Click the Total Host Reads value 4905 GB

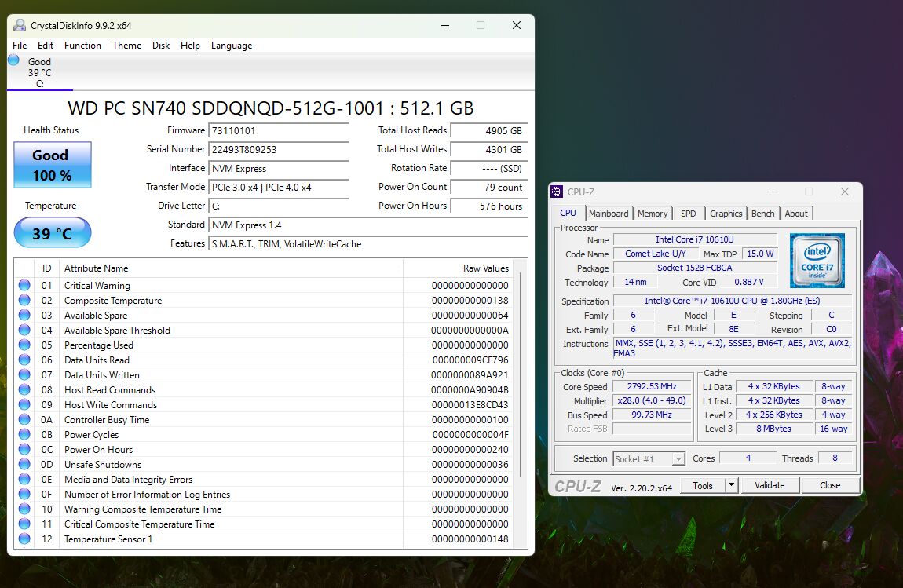[488, 131]
